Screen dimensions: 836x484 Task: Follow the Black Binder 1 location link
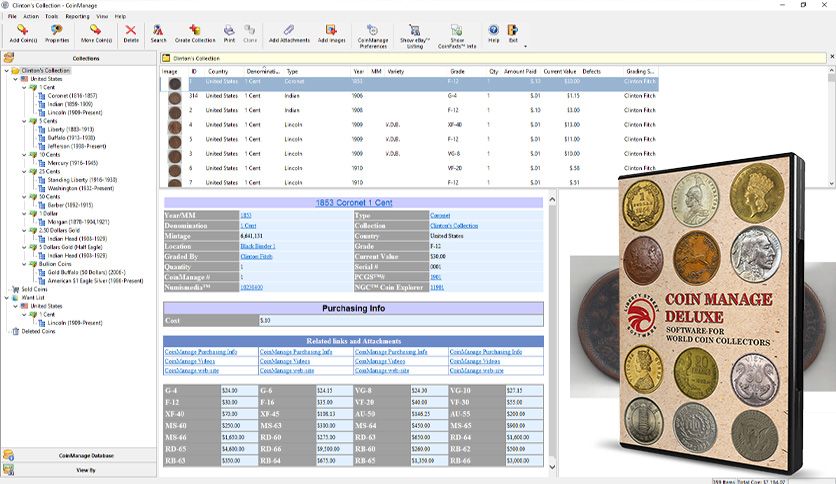258,246
